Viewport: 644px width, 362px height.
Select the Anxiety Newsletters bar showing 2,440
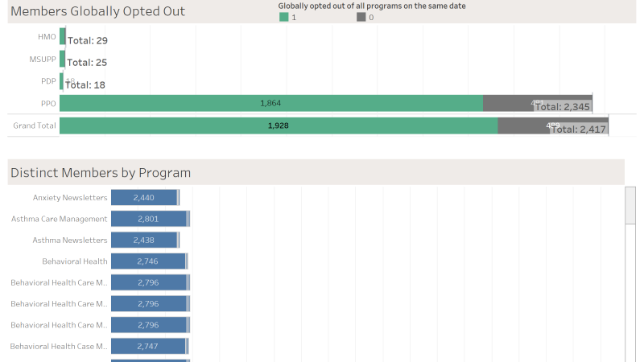pos(144,197)
